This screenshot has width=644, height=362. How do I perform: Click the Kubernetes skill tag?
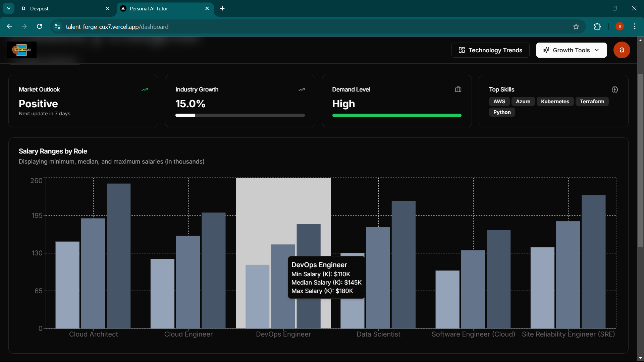point(555,102)
